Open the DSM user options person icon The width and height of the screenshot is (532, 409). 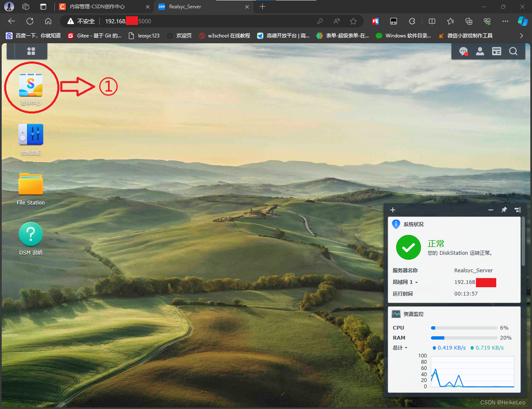tap(480, 51)
